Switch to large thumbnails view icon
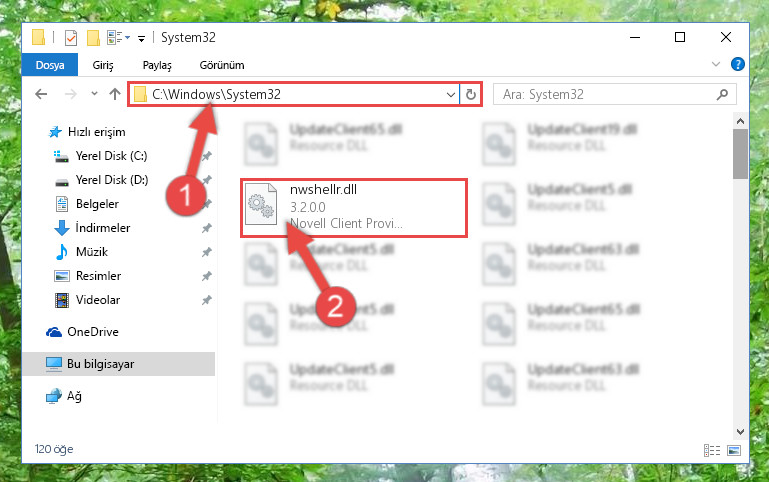The image size is (769, 482). tap(734, 450)
